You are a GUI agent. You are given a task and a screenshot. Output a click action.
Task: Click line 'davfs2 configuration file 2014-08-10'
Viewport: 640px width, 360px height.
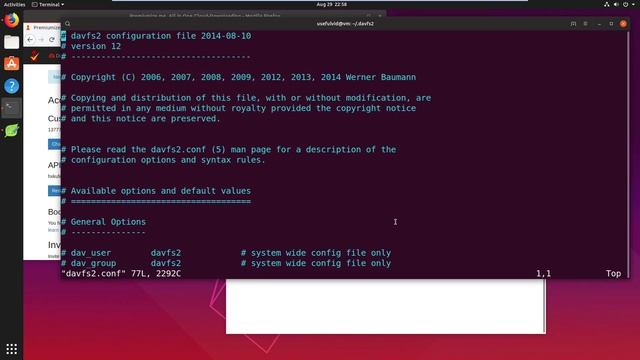(x=161, y=36)
